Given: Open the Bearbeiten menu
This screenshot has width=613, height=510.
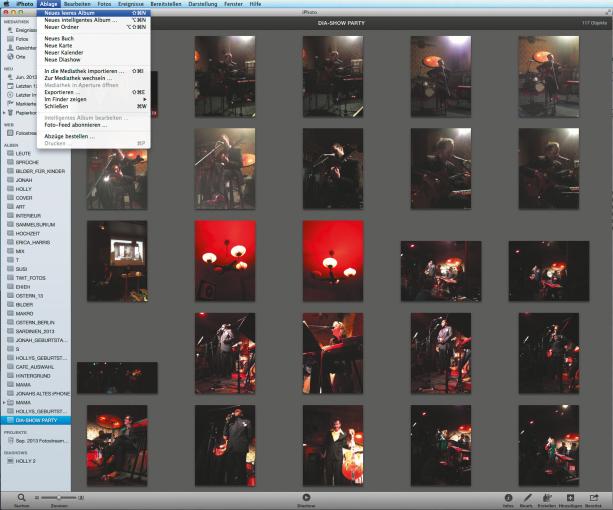Looking at the screenshot, I should pyautogui.click(x=77, y=4).
